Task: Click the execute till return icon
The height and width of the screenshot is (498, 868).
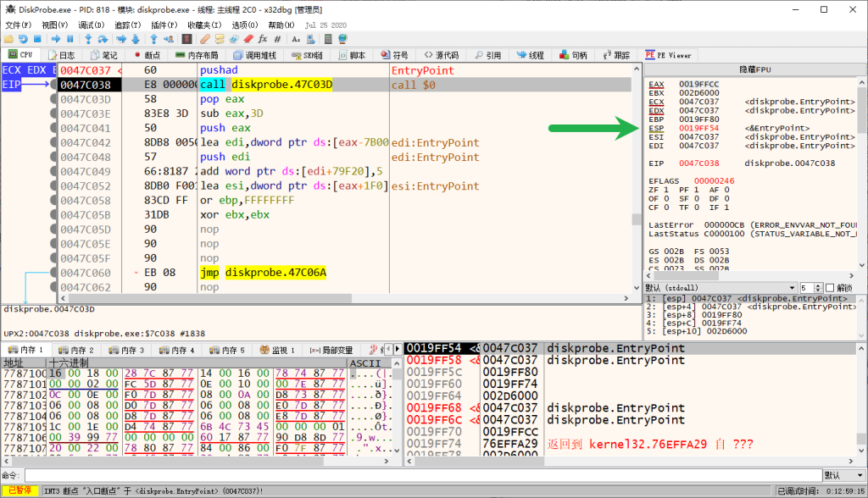Action: [153, 39]
